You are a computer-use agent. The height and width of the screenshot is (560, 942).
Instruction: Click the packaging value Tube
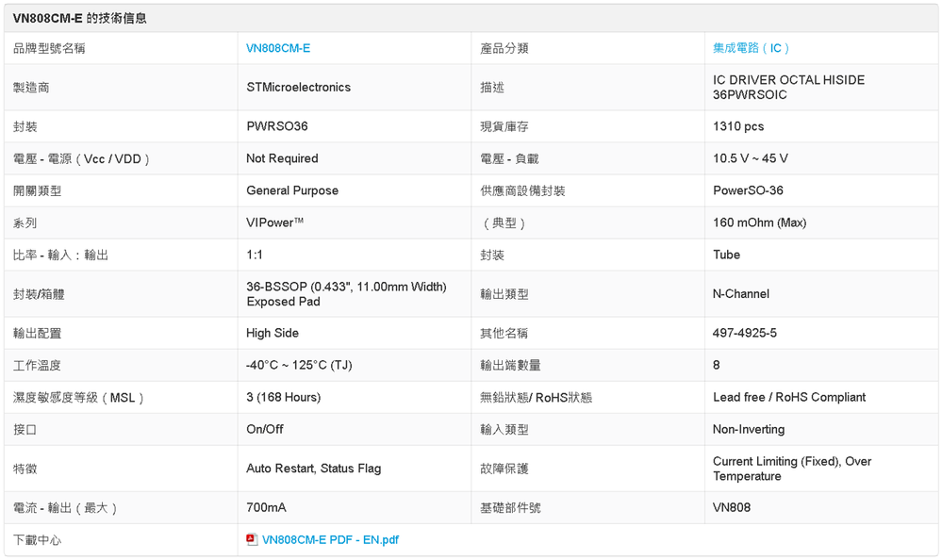tap(726, 255)
